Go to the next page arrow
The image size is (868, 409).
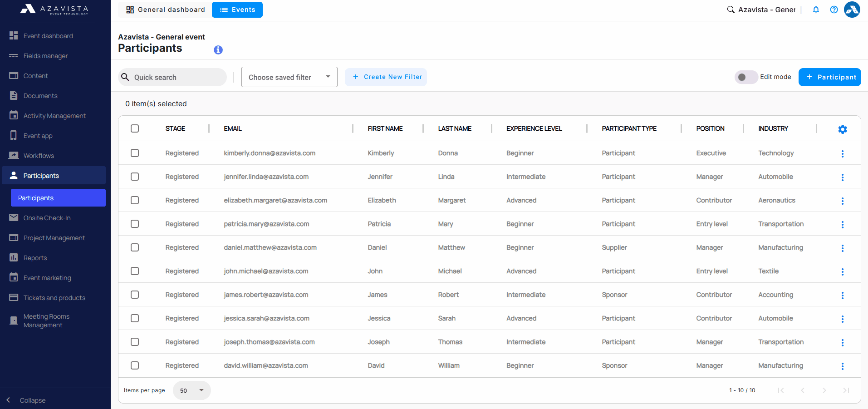pyautogui.click(x=824, y=390)
